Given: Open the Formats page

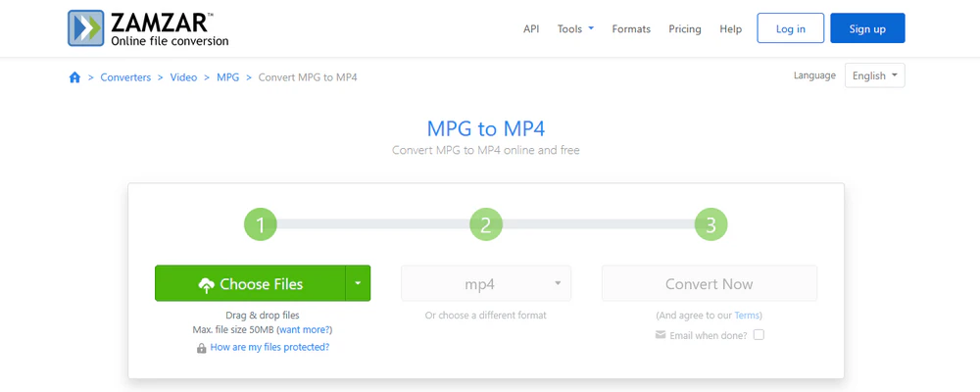Looking at the screenshot, I should click(x=631, y=28).
